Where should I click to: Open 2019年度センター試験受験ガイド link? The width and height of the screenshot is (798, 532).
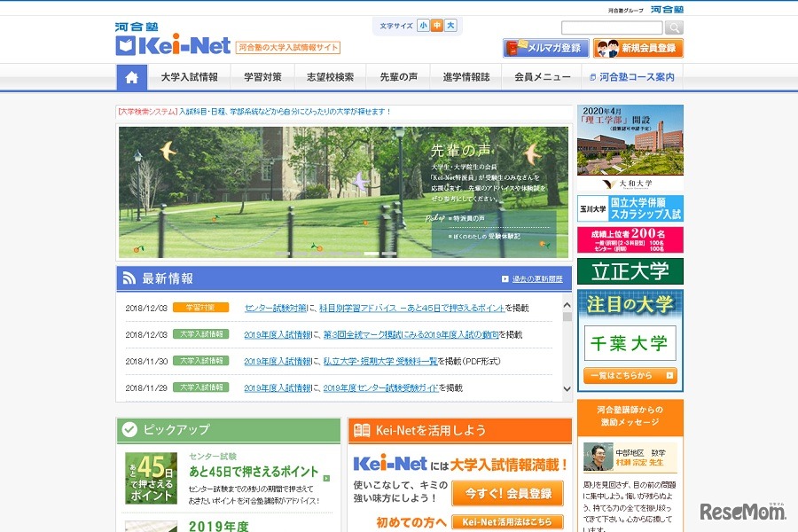(380, 388)
